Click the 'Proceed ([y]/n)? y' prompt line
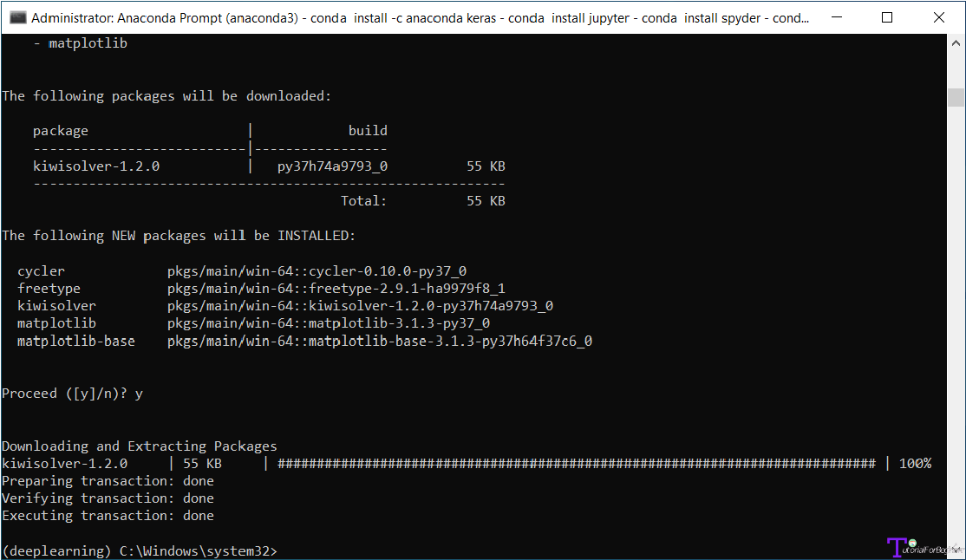Viewport: 966px width, 560px height. click(x=72, y=394)
